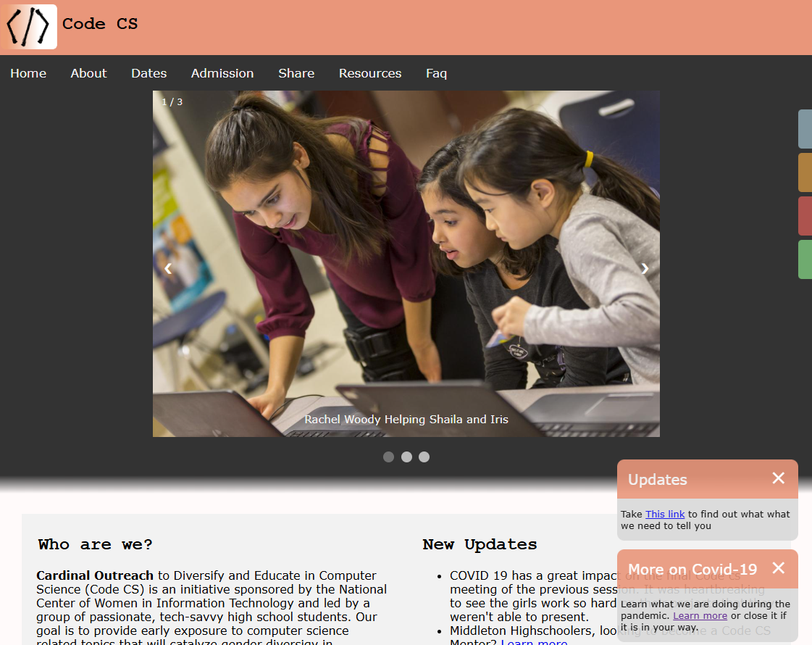The width and height of the screenshot is (812, 645).
Task: Click the Rachel Woody carousel photo
Action: click(x=406, y=263)
